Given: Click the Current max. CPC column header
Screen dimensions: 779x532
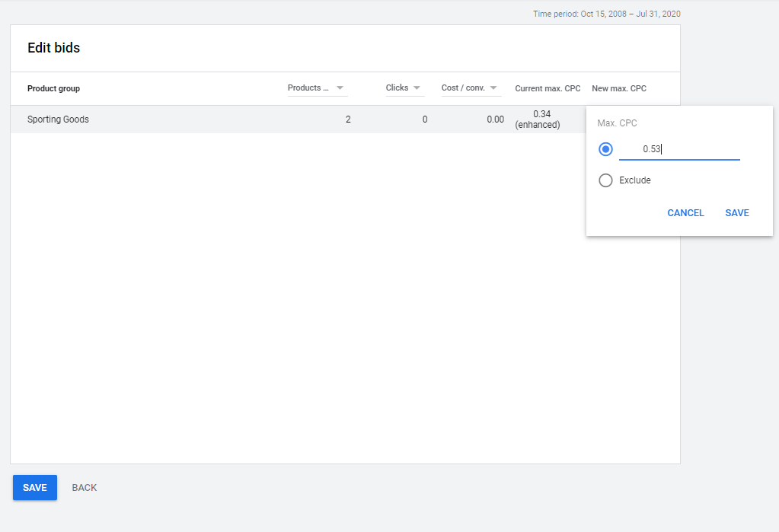Looking at the screenshot, I should (548, 88).
